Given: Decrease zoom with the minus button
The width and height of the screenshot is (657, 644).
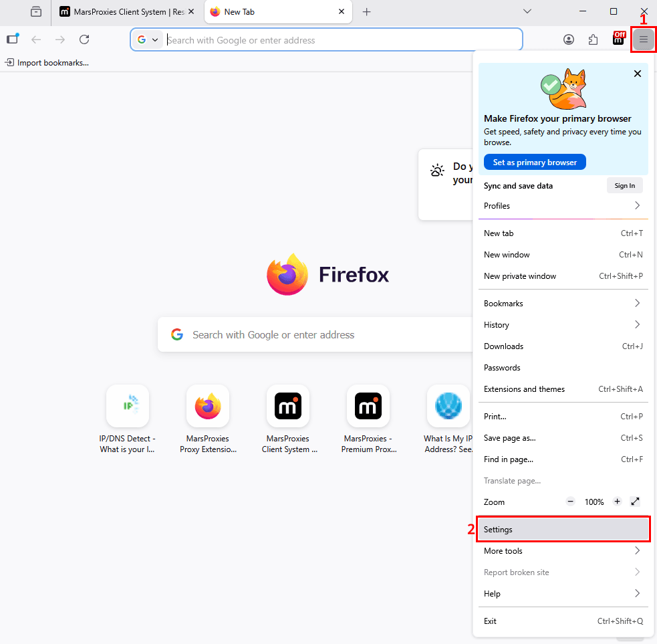Looking at the screenshot, I should pos(570,502).
